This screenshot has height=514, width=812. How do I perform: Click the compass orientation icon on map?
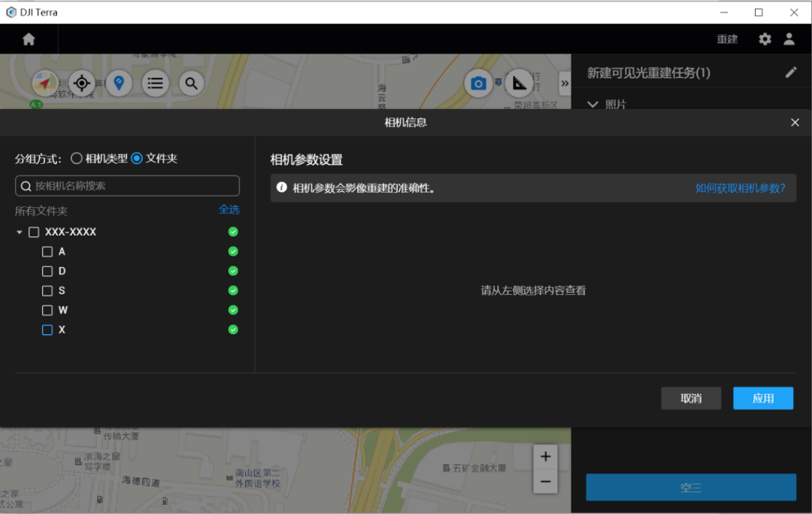(45, 83)
